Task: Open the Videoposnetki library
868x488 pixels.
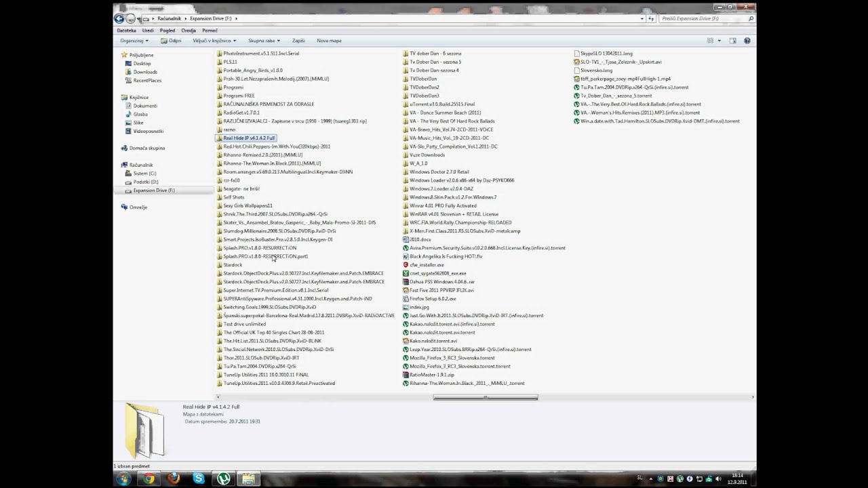Action: (x=149, y=131)
